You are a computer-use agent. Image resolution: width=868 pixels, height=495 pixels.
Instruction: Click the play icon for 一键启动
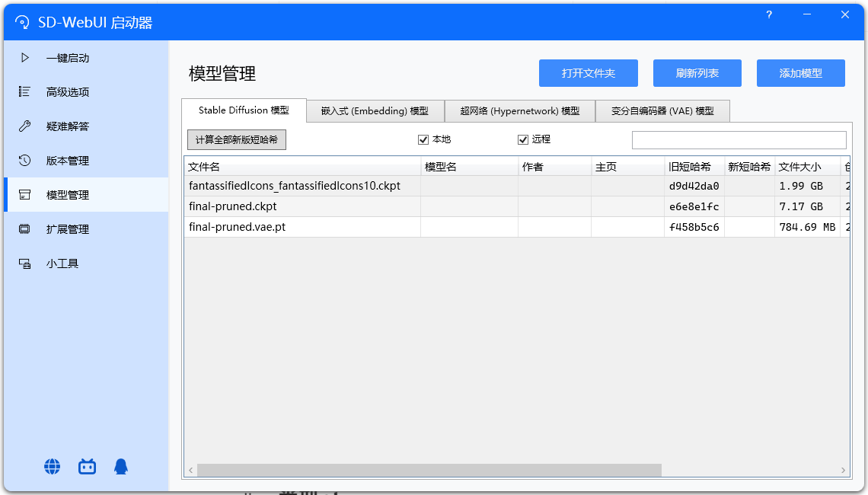click(25, 58)
